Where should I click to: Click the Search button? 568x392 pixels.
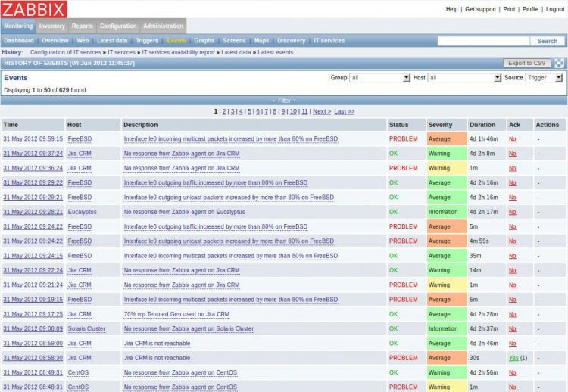coord(547,41)
